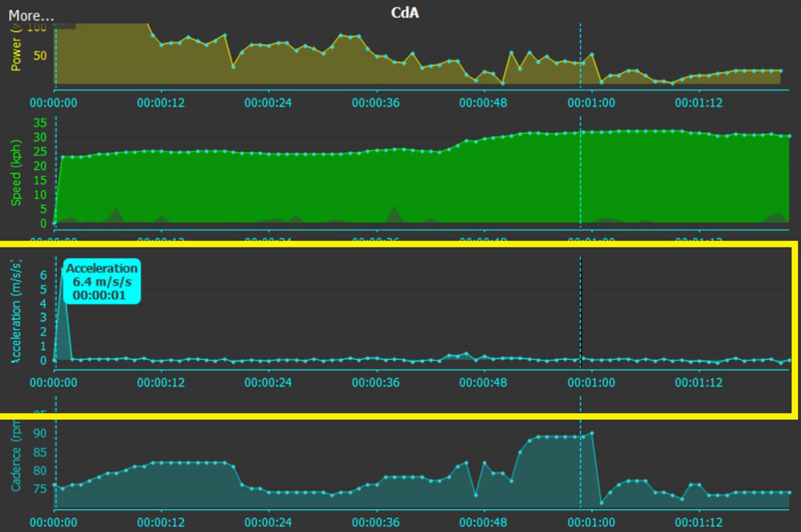Click the 6 tick on Acceleration axis
Image resolution: width=801 pixels, height=532 pixels.
coord(43,275)
